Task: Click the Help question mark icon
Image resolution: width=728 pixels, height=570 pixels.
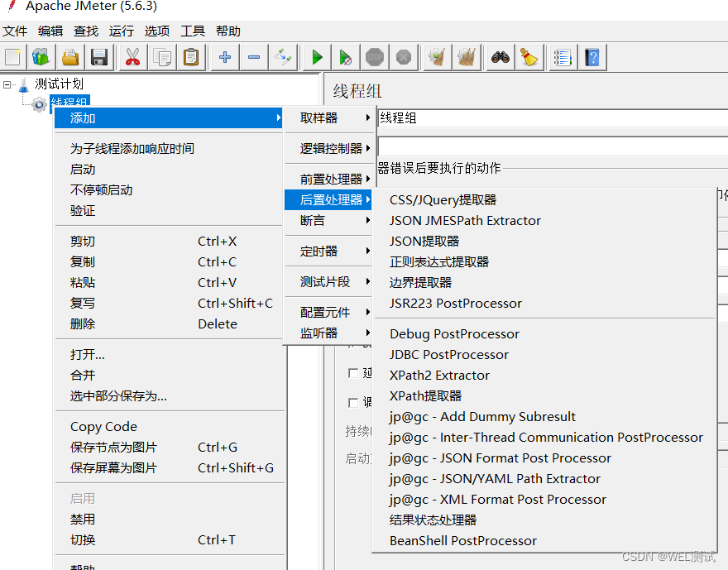Action: click(592, 57)
